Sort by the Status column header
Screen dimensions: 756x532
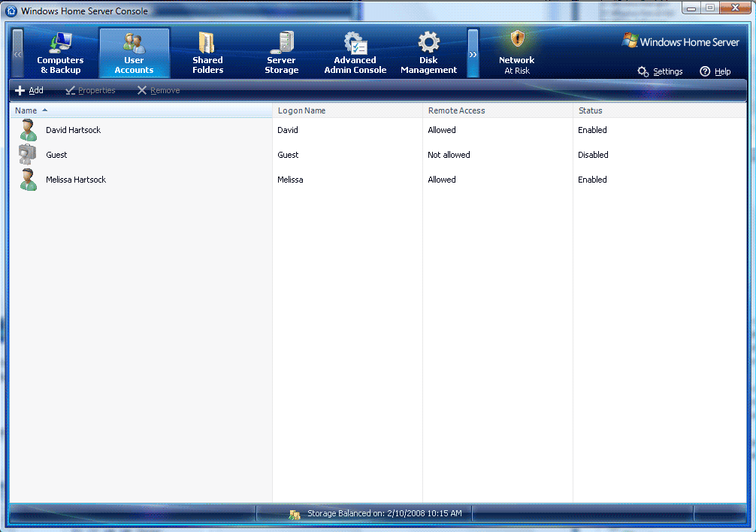click(x=660, y=110)
